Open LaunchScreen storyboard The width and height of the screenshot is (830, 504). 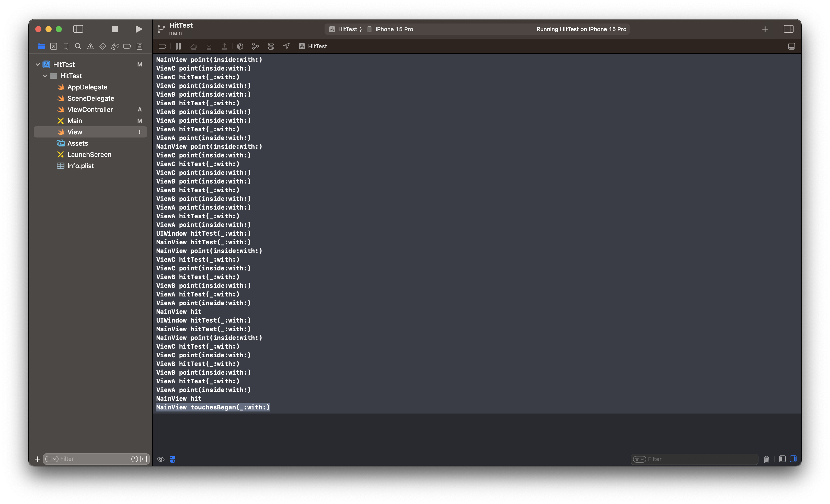click(x=90, y=154)
